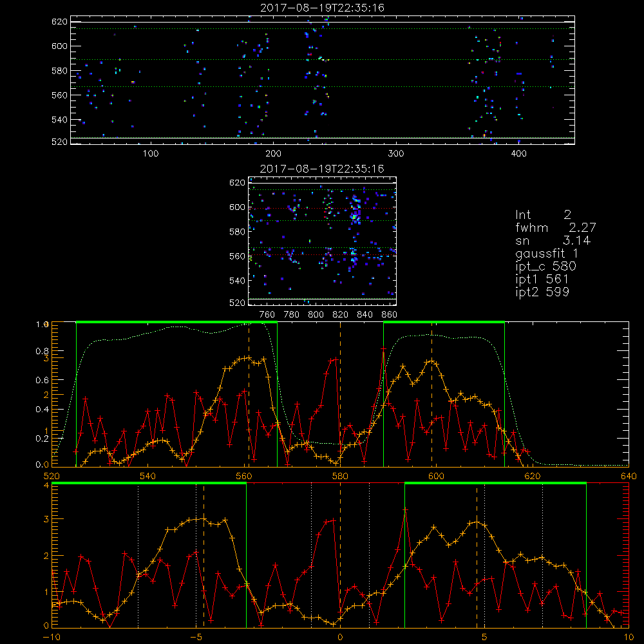Click x-axis label 580 on third plot
The width and height of the screenshot is (644, 644).
(340, 477)
